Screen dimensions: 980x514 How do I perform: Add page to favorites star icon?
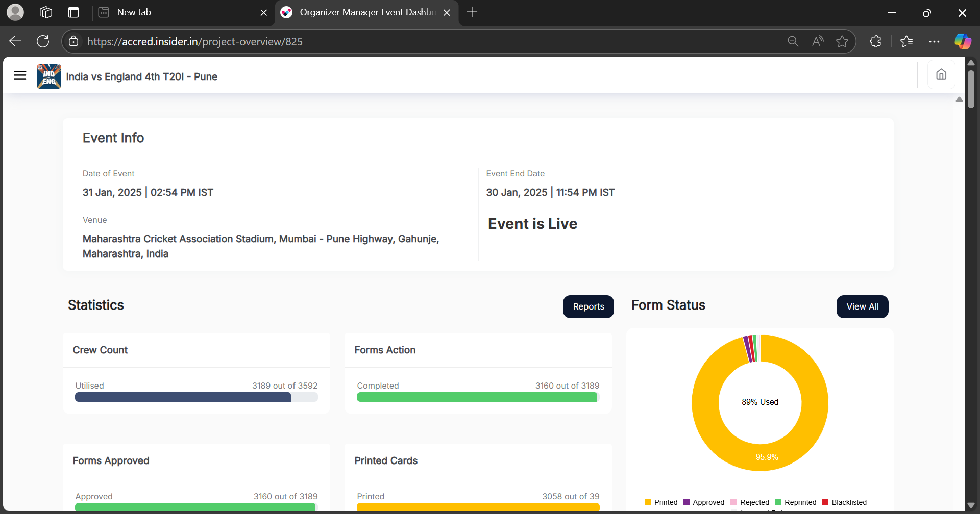pos(842,41)
